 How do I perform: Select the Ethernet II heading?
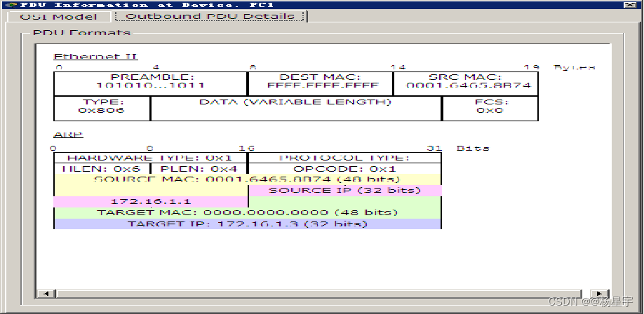(x=95, y=56)
